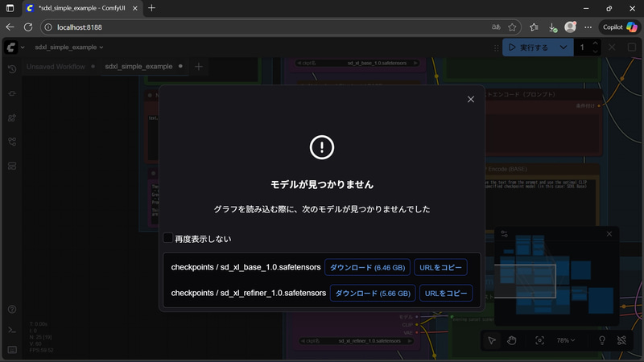Viewport: 644px width, 362px height.
Task: Open the browser profile avatar
Action: point(571,27)
